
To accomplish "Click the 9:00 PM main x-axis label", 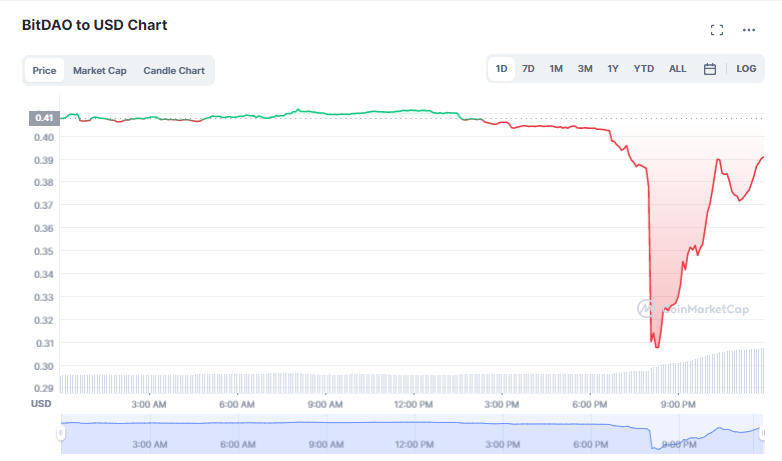I will (x=678, y=405).
